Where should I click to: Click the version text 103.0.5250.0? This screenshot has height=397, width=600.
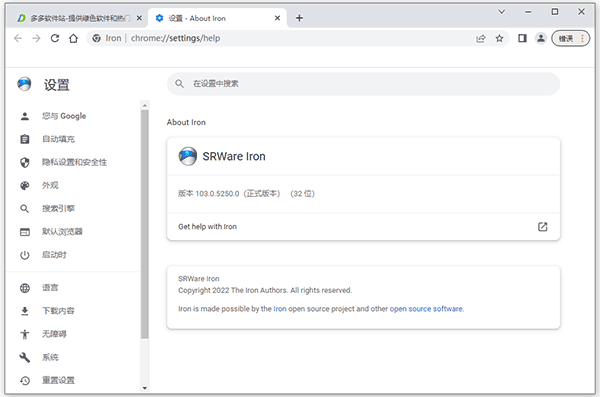(217, 194)
